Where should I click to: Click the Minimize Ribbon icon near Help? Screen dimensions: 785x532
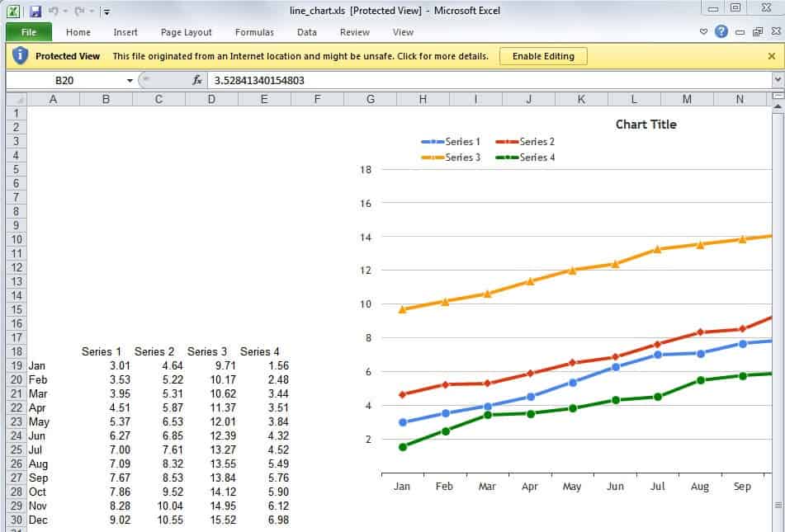pyautogui.click(x=740, y=31)
